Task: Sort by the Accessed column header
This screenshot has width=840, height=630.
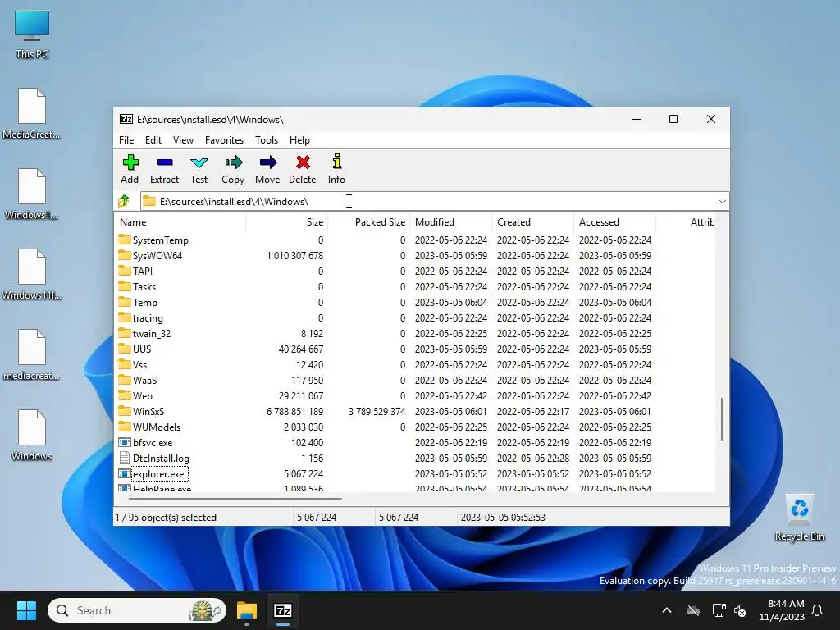Action: pos(614,221)
